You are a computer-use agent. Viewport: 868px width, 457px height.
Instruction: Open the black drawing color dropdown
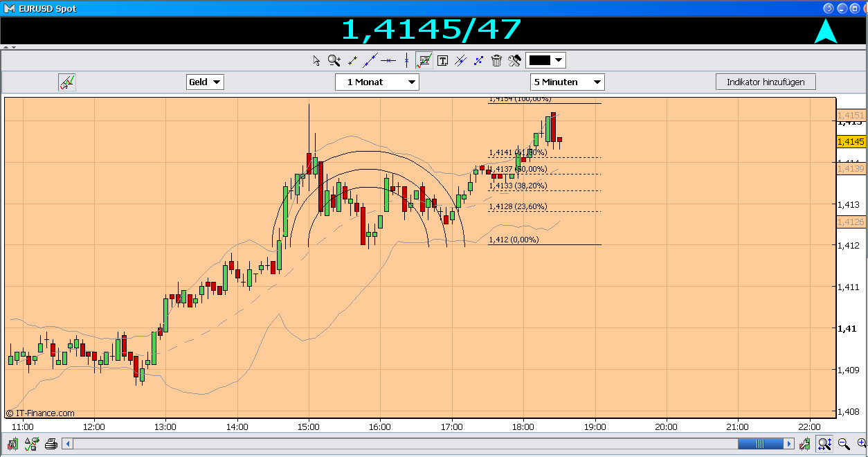546,60
